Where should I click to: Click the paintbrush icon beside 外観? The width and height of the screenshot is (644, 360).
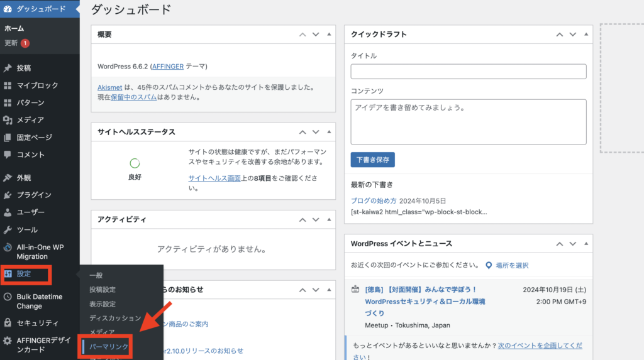(x=8, y=178)
